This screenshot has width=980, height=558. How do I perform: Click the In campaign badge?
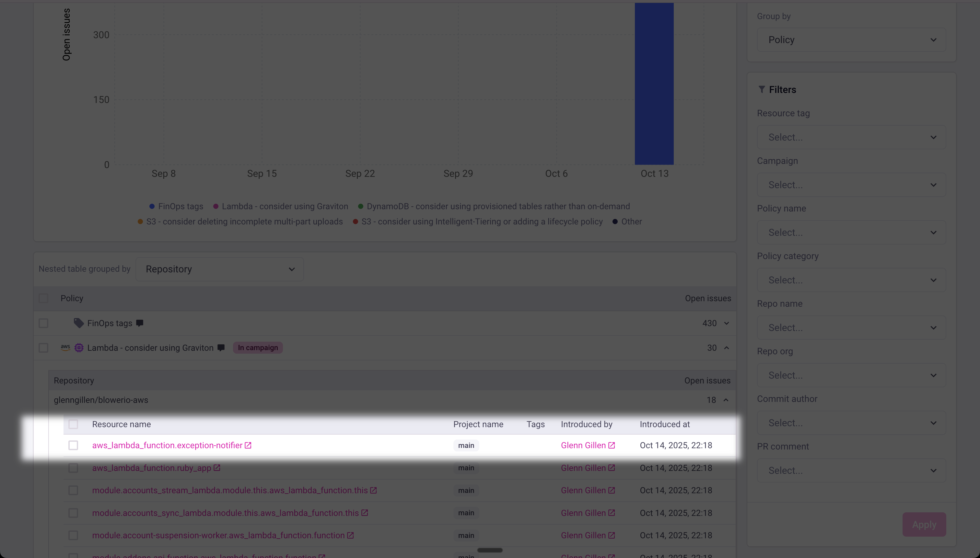coord(258,347)
